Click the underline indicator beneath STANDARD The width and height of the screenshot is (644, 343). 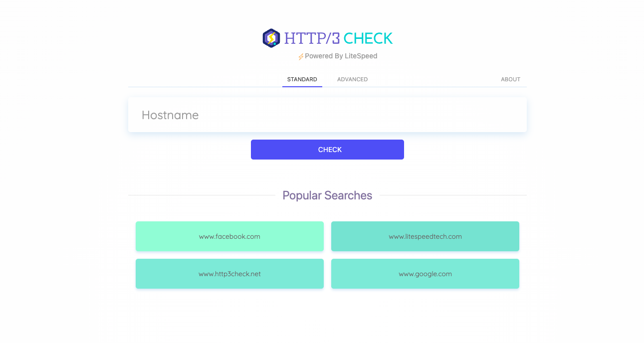pyautogui.click(x=302, y=86)
